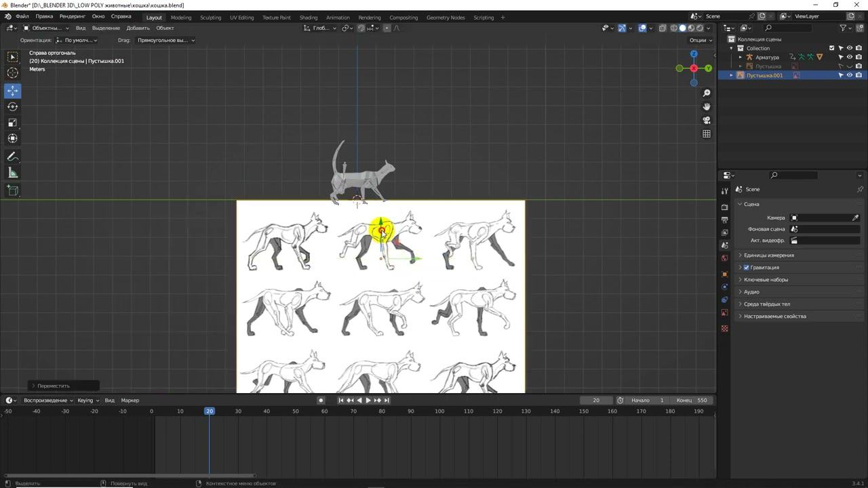868x488 pixels.
Task: Toggle X-ray mode in viewport header
Action: (663, 28)
